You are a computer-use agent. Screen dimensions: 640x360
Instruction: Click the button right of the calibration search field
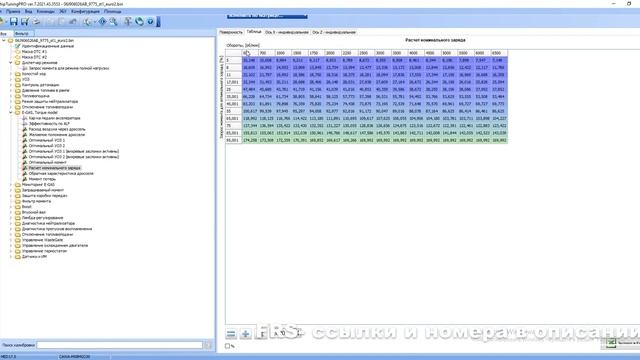tap(208, 345)
